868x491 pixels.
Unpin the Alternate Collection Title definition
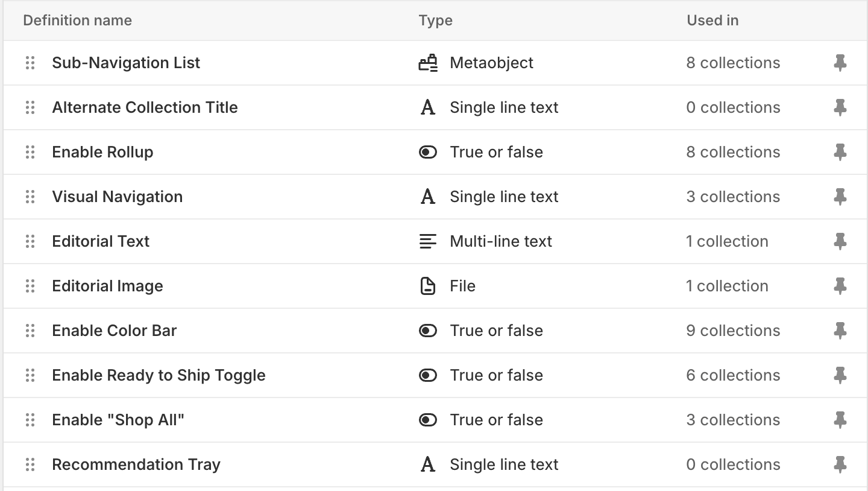(x=840, y=107)
